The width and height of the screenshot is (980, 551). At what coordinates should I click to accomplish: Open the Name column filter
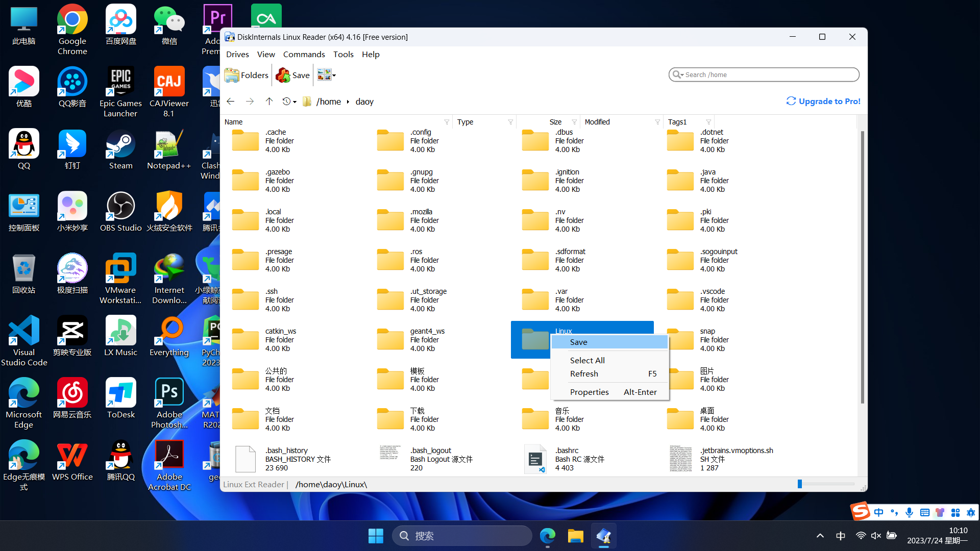[x=447, y=122]
